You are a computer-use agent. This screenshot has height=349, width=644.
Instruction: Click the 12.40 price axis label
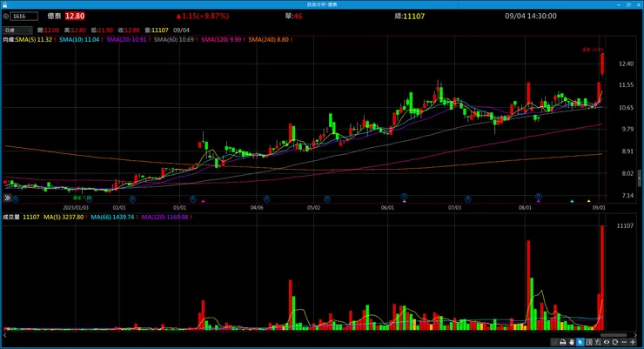coord(626,64)
